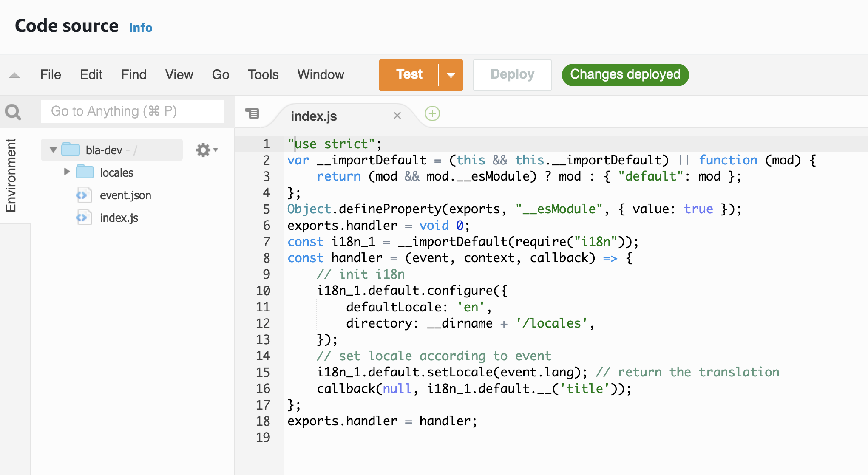Click the locales folder icon
Viewport: 868px width, 475px height.
[85, 172]
